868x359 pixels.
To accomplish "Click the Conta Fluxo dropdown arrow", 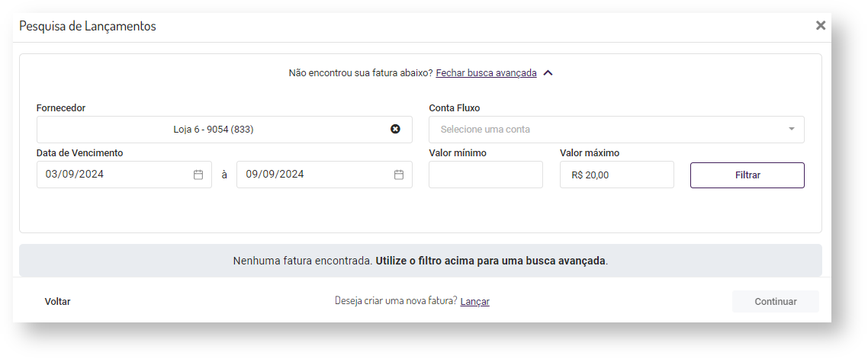I will [791, 130].
